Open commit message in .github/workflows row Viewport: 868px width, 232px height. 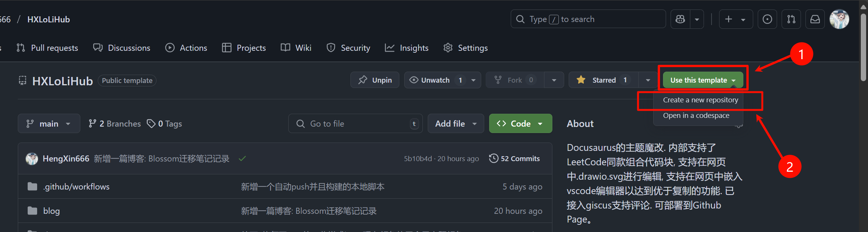tap(313, 187)
